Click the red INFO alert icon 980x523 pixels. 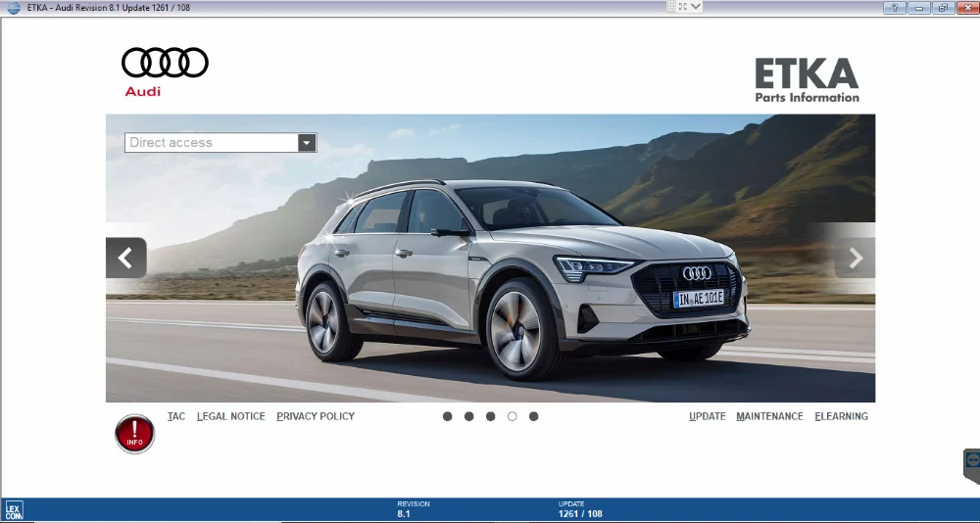point(135,434)
